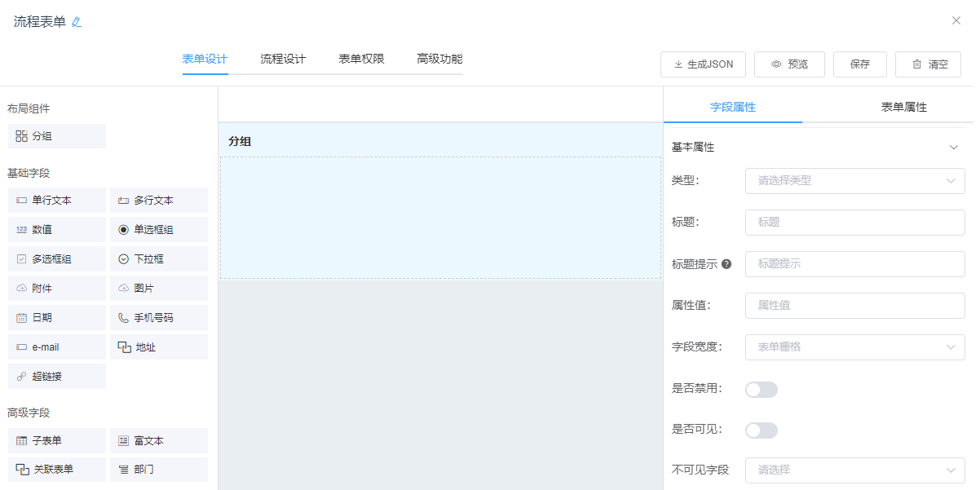Open the 不可见字段 dropdown
The image size is (980, 490).
click(855, 470)
